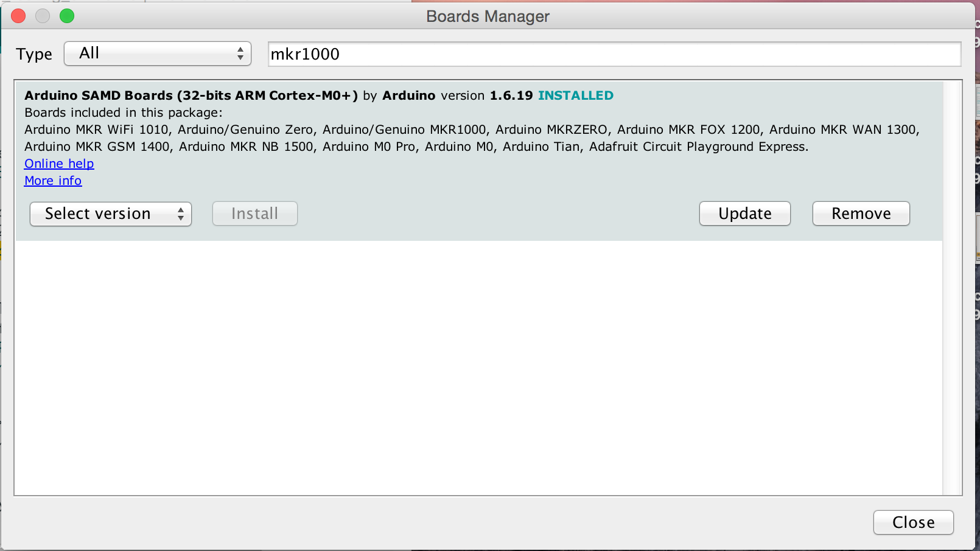
Task: Click the disabled Install button
Action: pos(254,213)
